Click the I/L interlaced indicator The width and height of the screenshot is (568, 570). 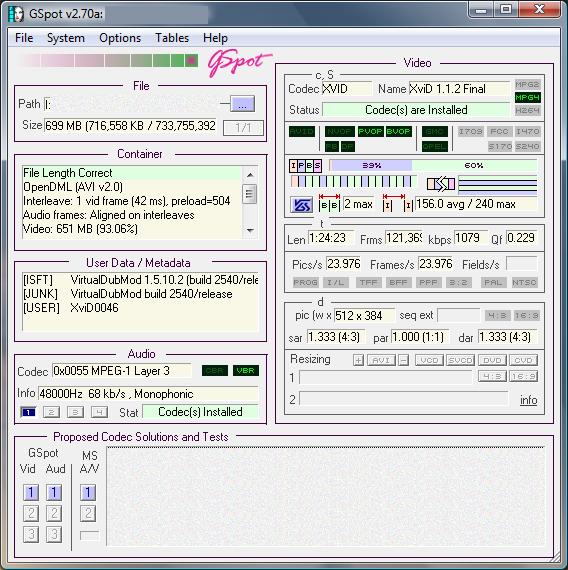(336, 282)
